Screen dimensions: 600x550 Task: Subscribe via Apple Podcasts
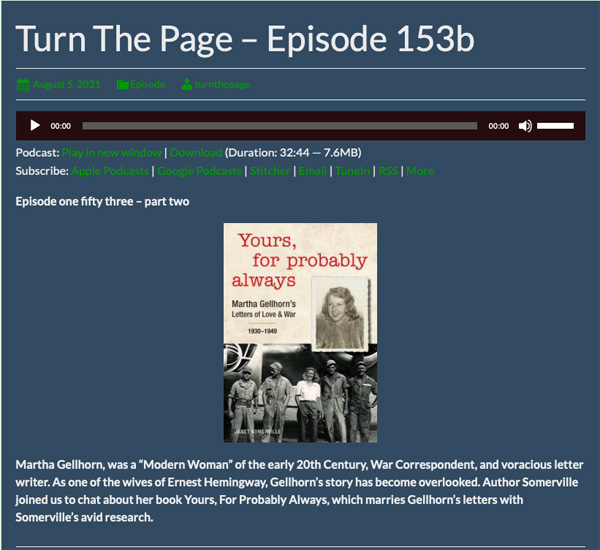[110, 171]
